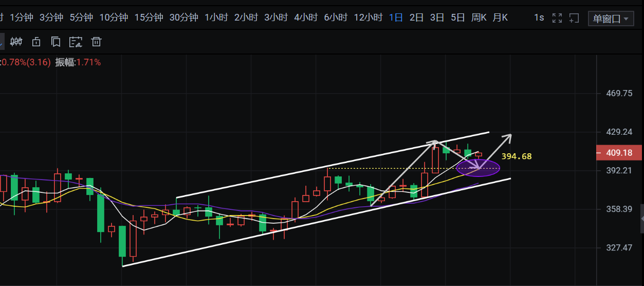This screenshot has width=644, height=286.
Task: Open the drawing list edit icon
Action: (76, 41)
